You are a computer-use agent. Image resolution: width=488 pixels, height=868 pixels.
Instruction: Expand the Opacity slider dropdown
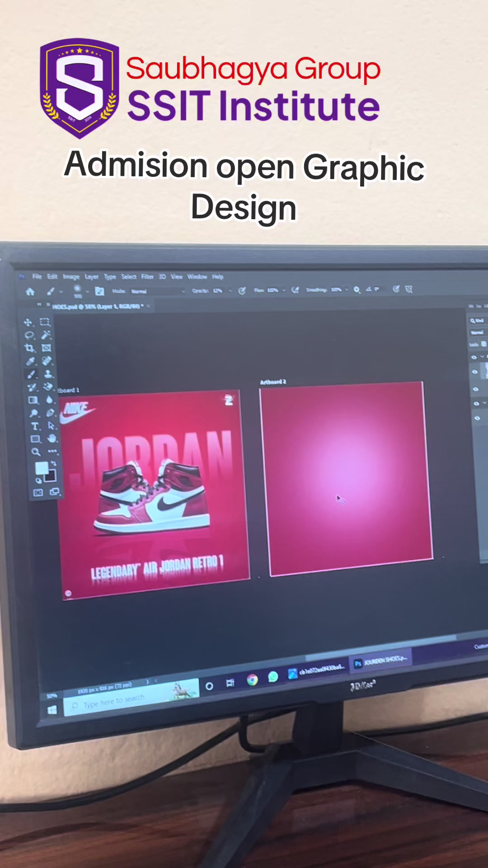[x=230, y=291]
